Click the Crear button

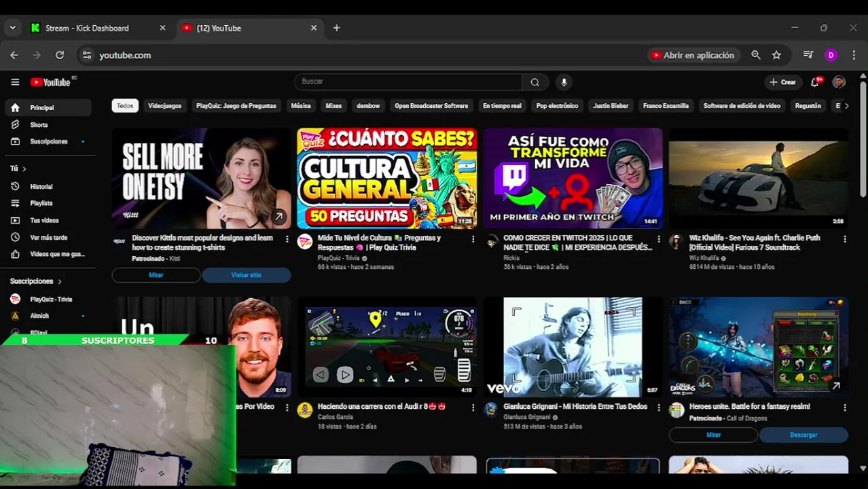[782, 82]
